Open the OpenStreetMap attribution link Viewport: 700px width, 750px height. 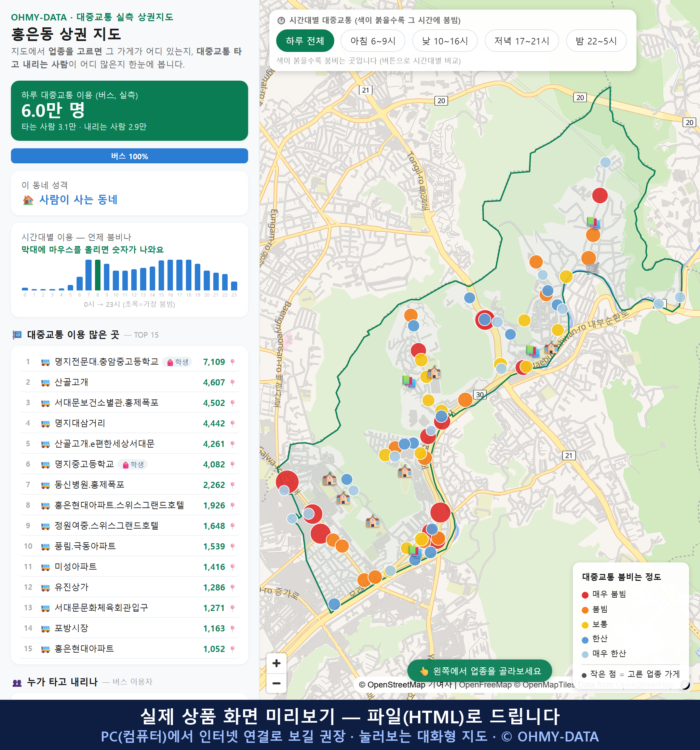(x=392, y=685)
